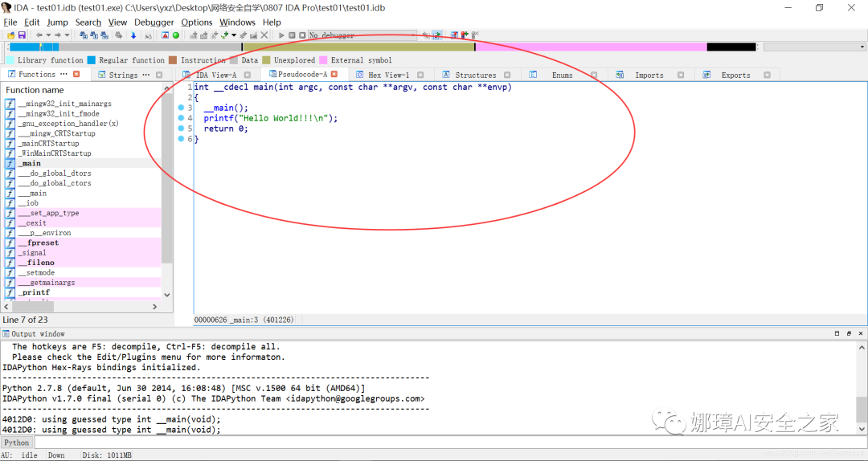The width and height of the screenshot is (868, 461).
Task: Click the blue down arrow toolbar icon
Action: click(133, 35)
